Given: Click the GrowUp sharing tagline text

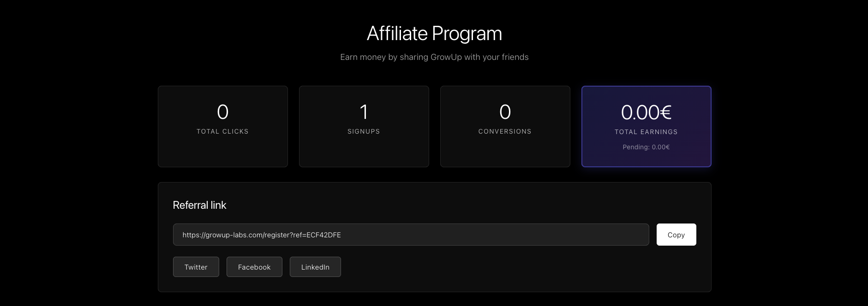Looking at the screenshot, I should coord(434,57).
